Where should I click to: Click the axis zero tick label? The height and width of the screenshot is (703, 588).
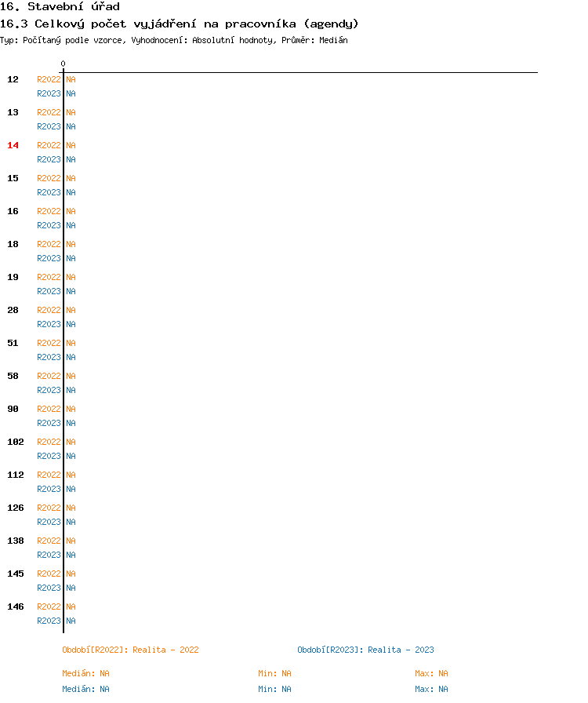click(x=64, y=64)
